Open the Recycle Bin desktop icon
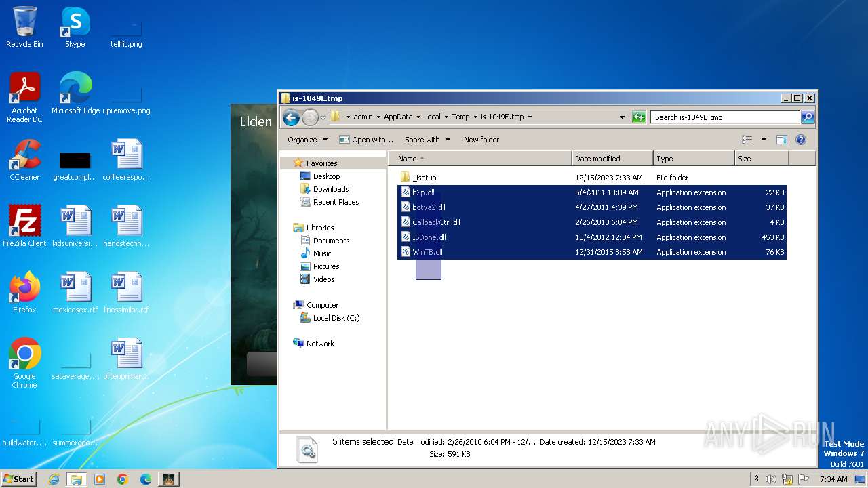 24,27
